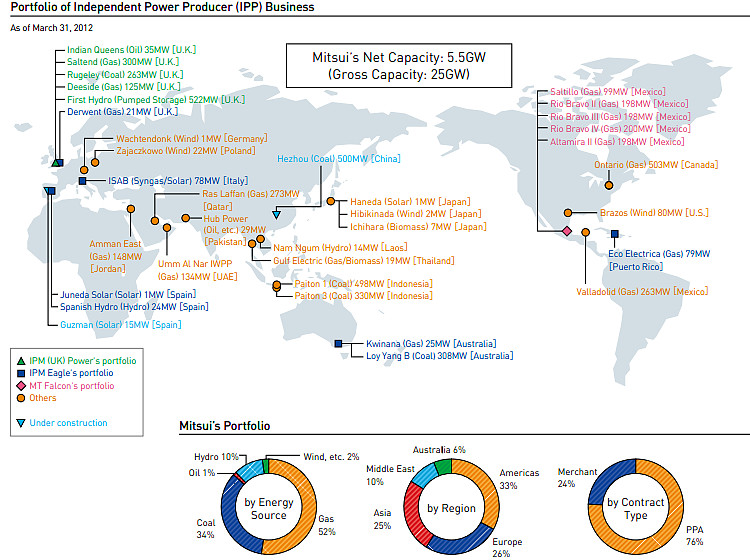Click the orange circle Others legend icon

21,398
